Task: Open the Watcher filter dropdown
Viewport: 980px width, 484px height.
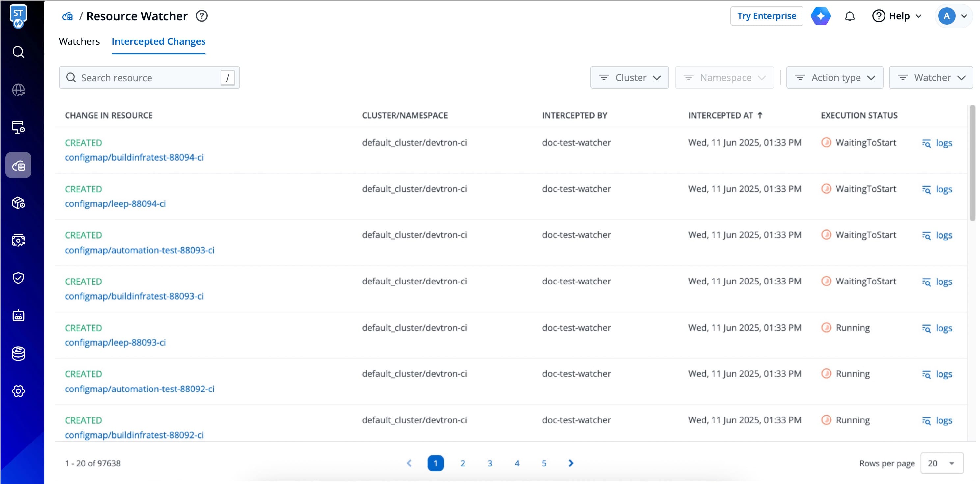Action: 931,78
